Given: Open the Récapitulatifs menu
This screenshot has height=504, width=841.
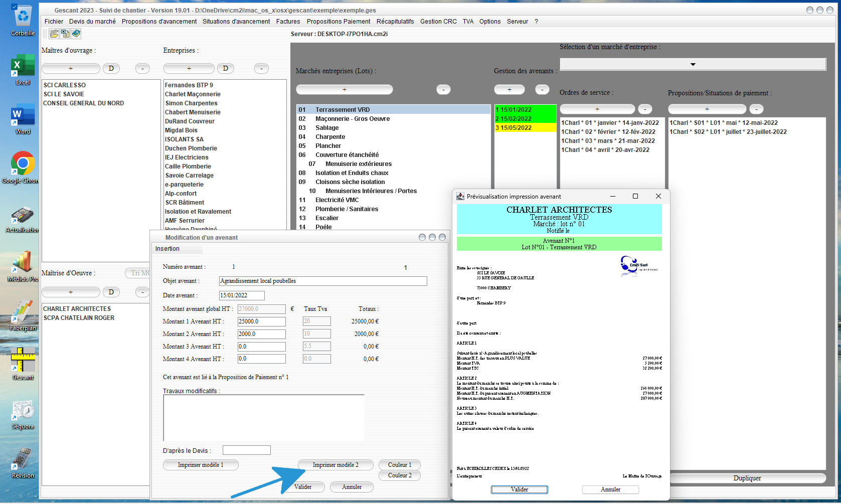Looking at the screenshot, I should tap(395, 22).
